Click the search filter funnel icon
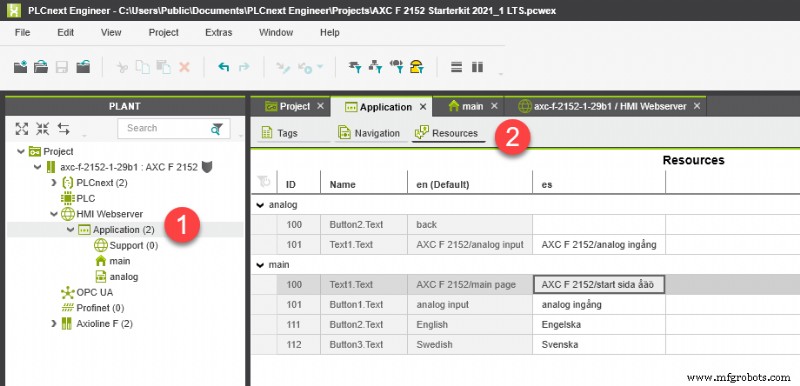Image resolution: width=800 pixels, height=386 pixels. click(217, 128)
